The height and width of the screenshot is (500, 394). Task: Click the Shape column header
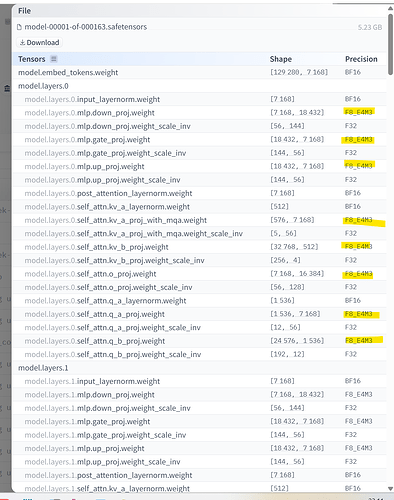point(281,59)
